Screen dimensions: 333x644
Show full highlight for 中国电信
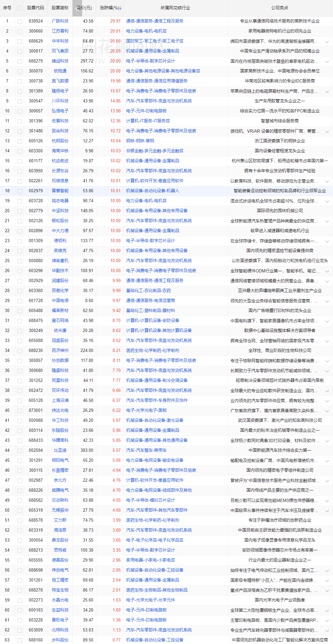[327, 301]
